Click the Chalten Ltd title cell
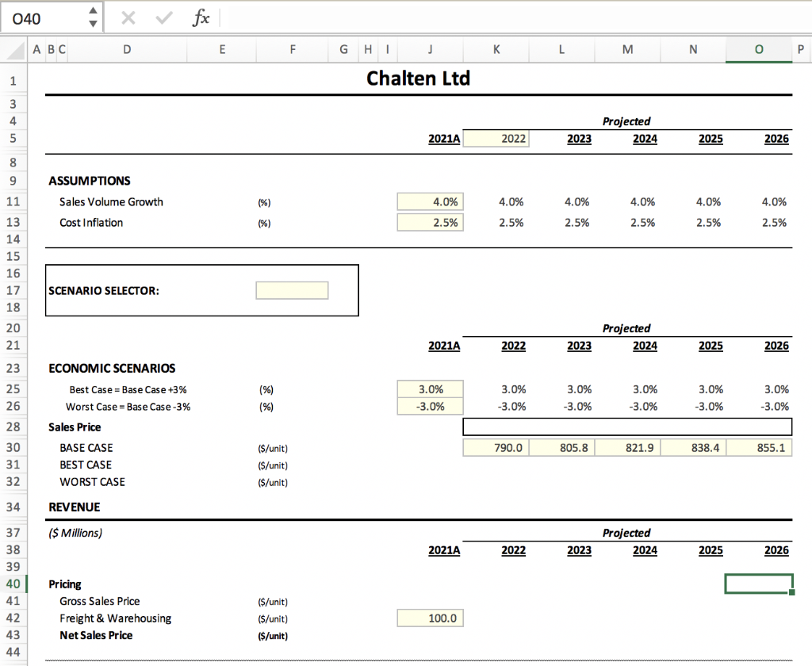The height and width of the screenshot is (666, 812). pos(418,78)
